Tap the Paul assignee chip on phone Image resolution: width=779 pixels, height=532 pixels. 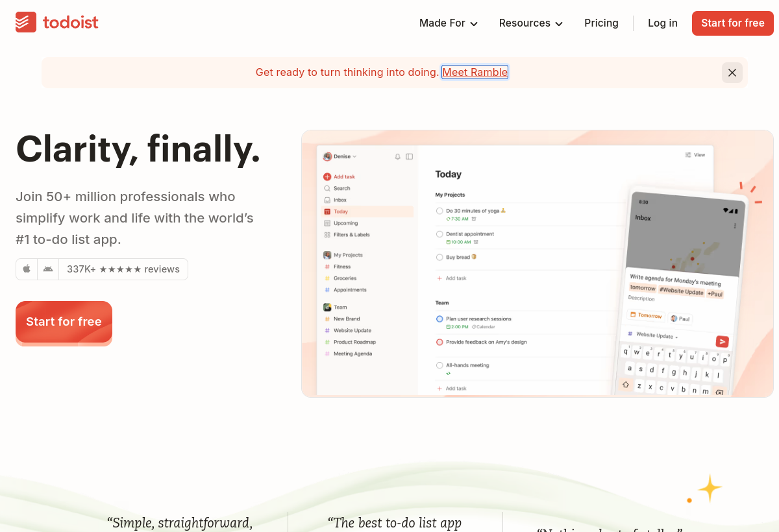(x=680, y=319)
